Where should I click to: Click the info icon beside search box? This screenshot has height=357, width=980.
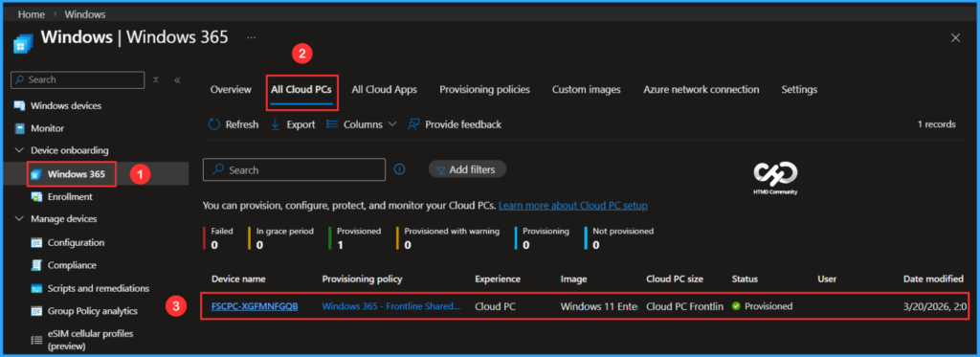[400, 169]
